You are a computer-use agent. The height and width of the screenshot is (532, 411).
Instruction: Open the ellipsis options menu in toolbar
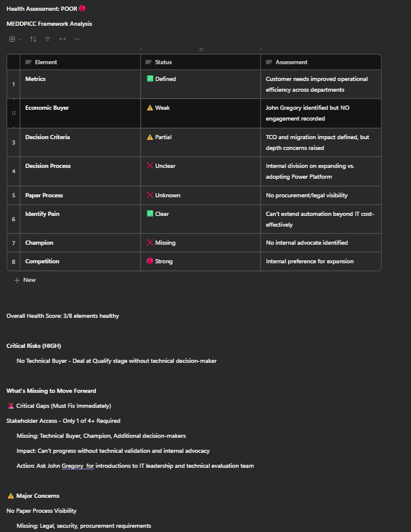[x=77, y=38]
